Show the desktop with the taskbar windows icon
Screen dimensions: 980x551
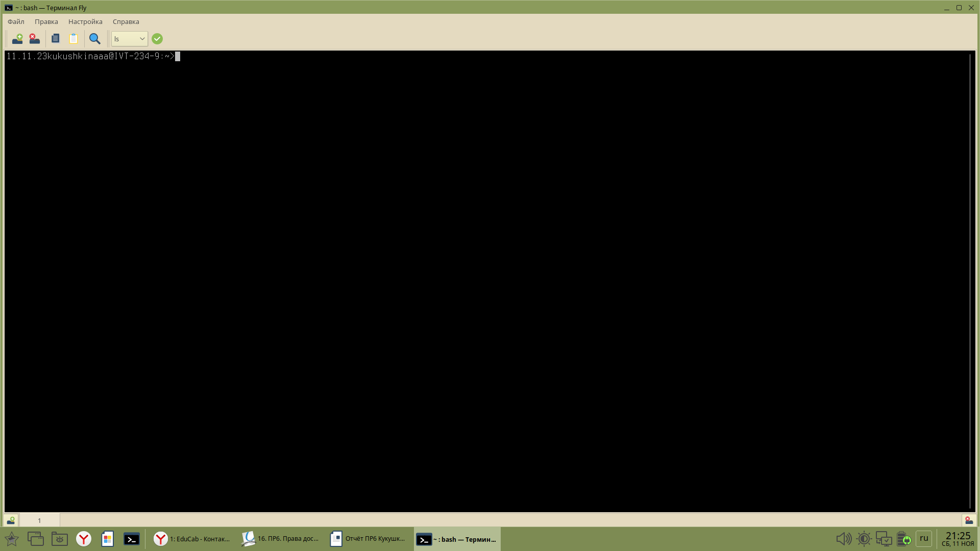[x=35, y=539]
